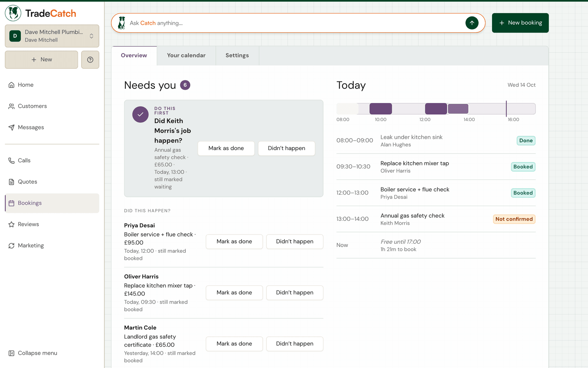Open the help question mark icon

(x=90, y=60)
